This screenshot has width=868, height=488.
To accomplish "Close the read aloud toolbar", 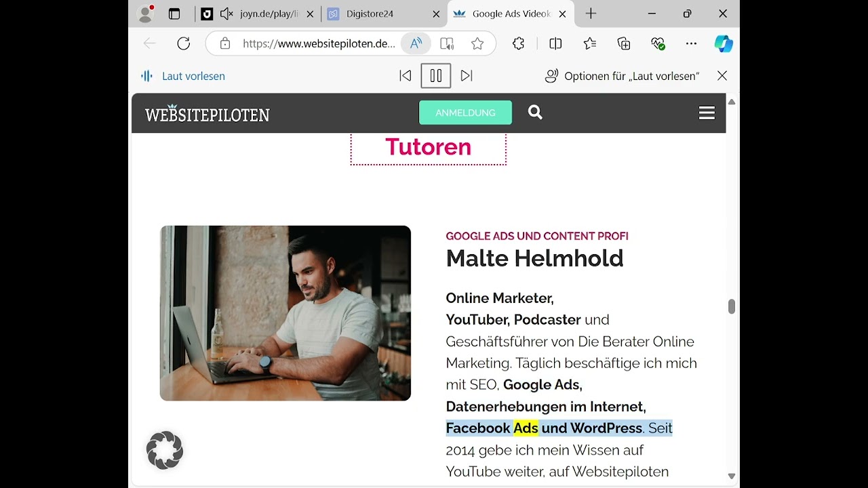I will pos(722,76).
